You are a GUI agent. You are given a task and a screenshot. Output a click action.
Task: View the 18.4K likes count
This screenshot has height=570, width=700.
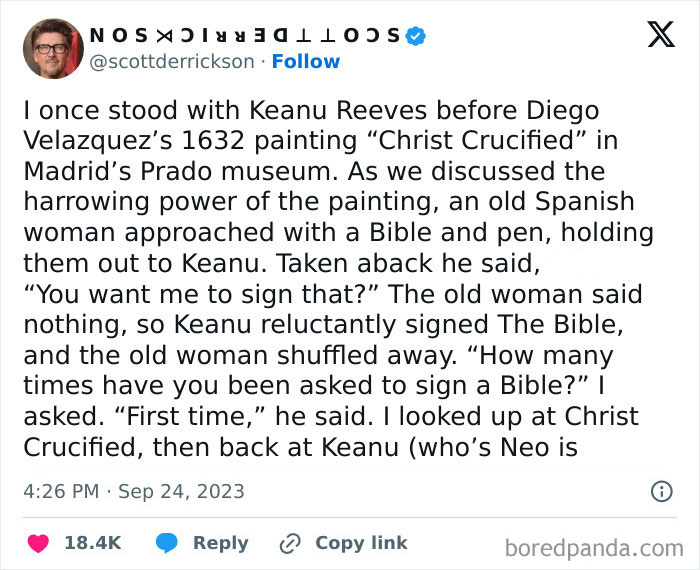92,543
